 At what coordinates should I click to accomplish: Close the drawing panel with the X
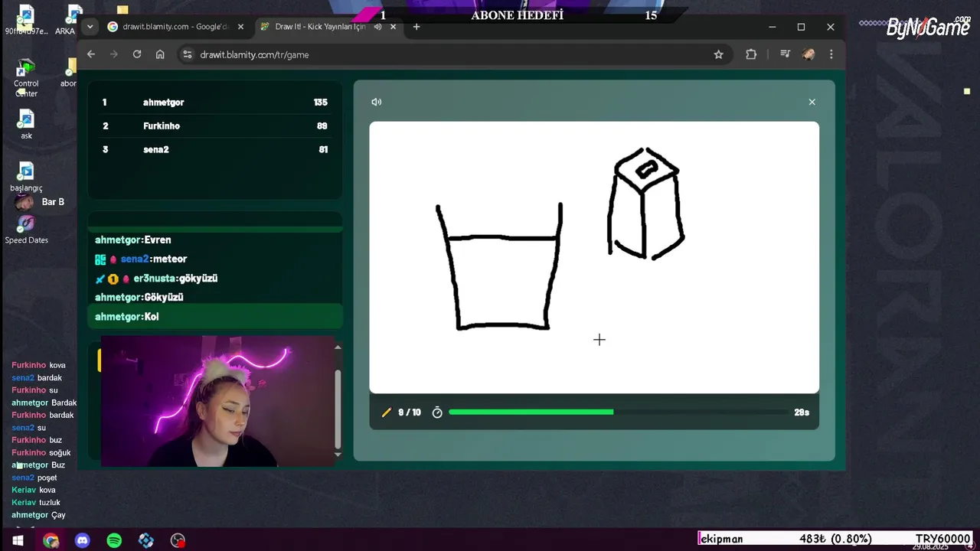(x=812, y=102)
